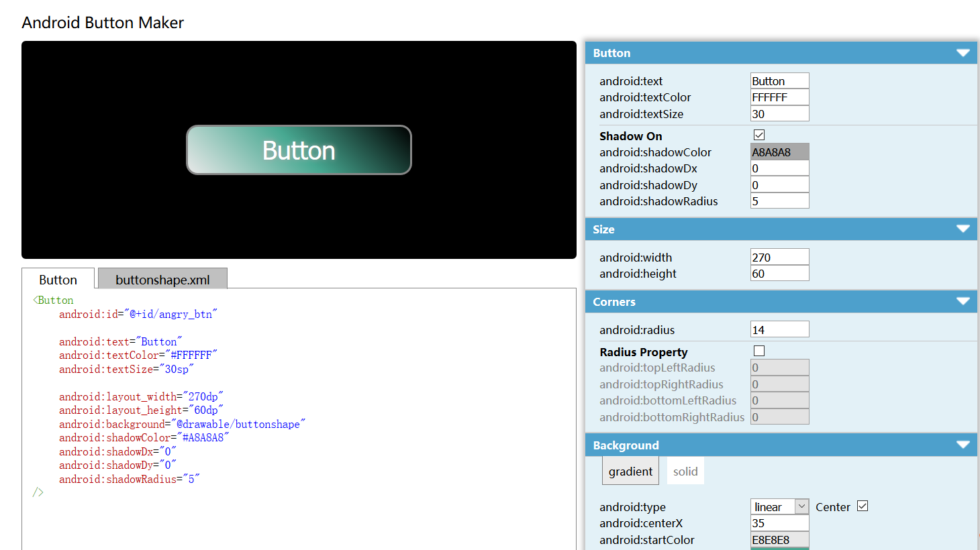Collapse the Size section arrow
The width and height of the screenshot is (980, 550).
tap(963, 229)
